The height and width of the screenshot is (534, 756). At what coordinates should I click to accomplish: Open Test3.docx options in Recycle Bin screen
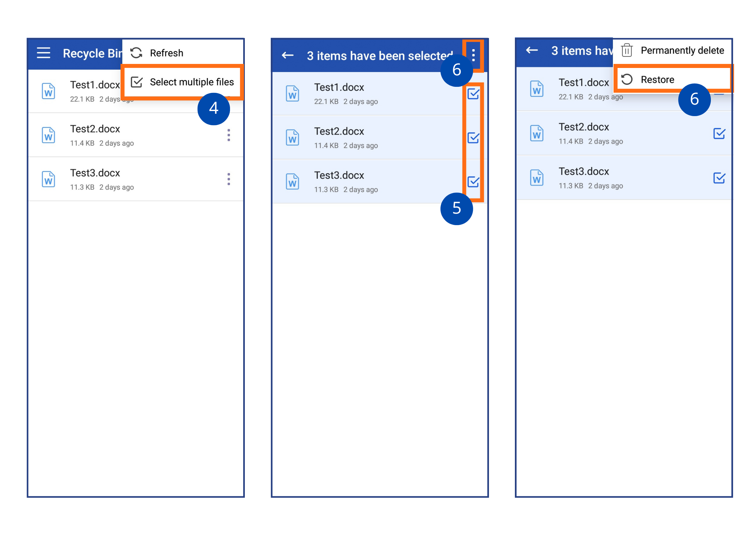tap(229, 179)
